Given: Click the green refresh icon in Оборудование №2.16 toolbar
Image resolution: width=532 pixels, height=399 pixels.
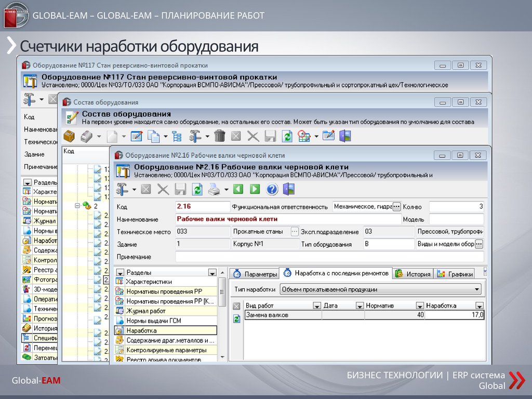Looking at the screenshot, I should coord(197,189).
